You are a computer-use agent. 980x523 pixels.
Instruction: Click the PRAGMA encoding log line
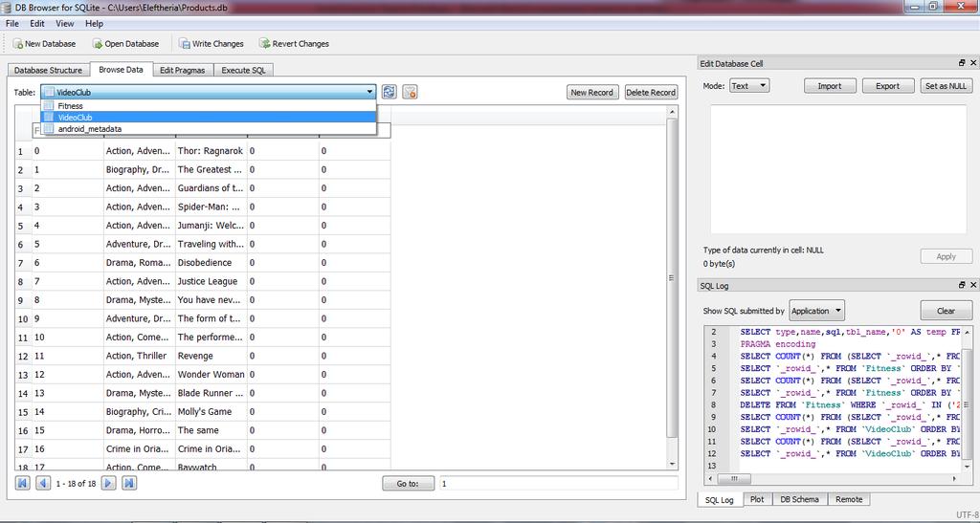(x=777, y=344)
